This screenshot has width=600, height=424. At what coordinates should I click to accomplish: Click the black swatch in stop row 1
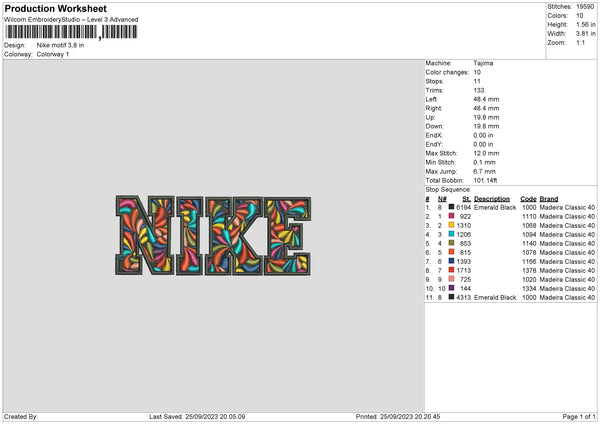tap(452, 207)
